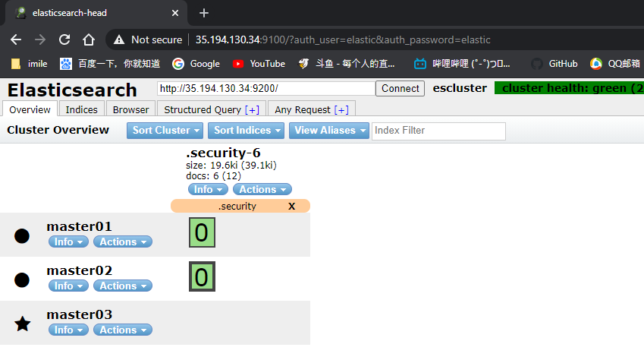Open the Douyu bookmark
Image resolution: width=644 pixels, height=360 pixels.
(x=346, y=64)
